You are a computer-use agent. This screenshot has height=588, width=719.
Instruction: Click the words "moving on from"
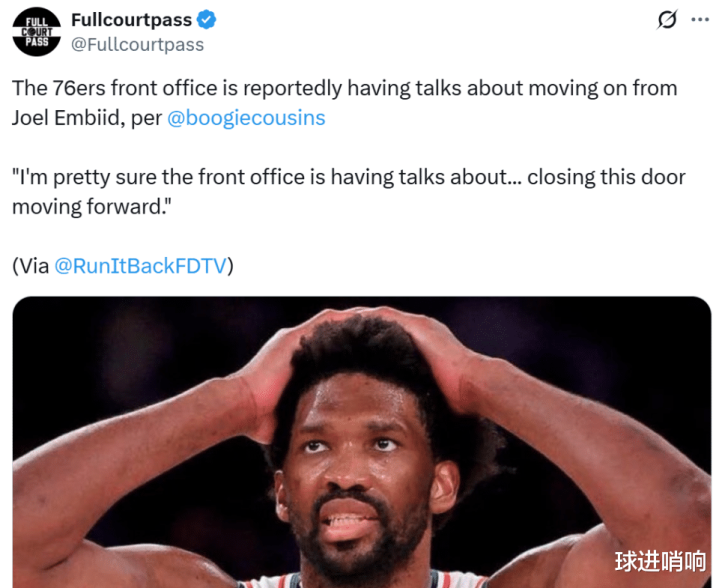(x=603, y=88)
